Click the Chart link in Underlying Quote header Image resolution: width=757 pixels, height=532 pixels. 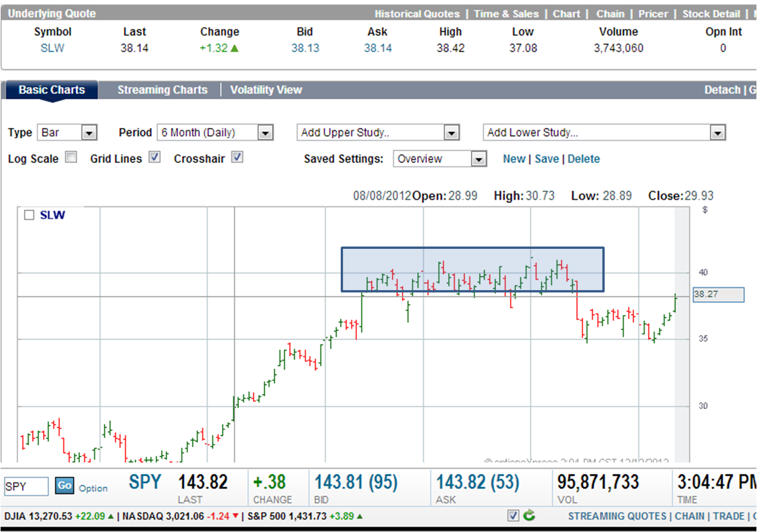567,14
